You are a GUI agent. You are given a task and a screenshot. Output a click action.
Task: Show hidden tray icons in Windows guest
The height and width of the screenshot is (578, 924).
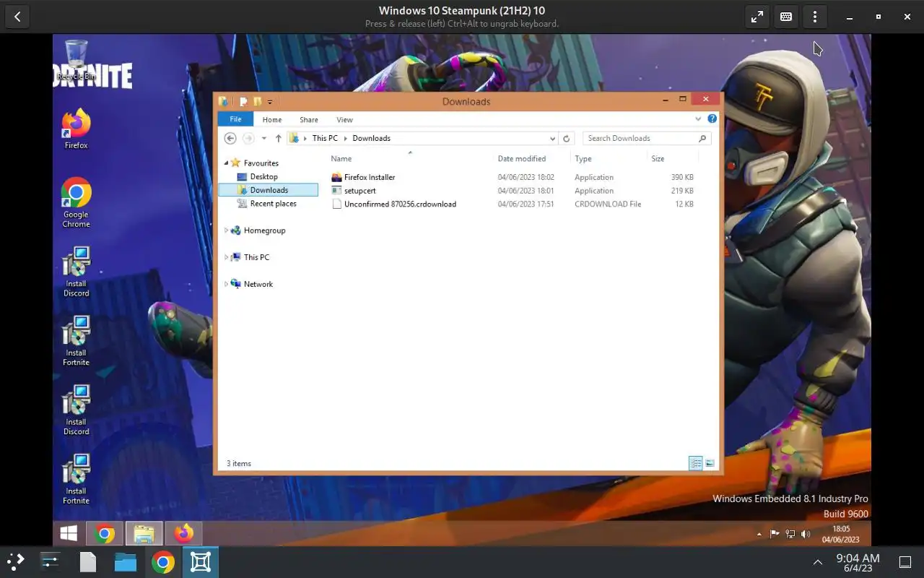point(759,535)
